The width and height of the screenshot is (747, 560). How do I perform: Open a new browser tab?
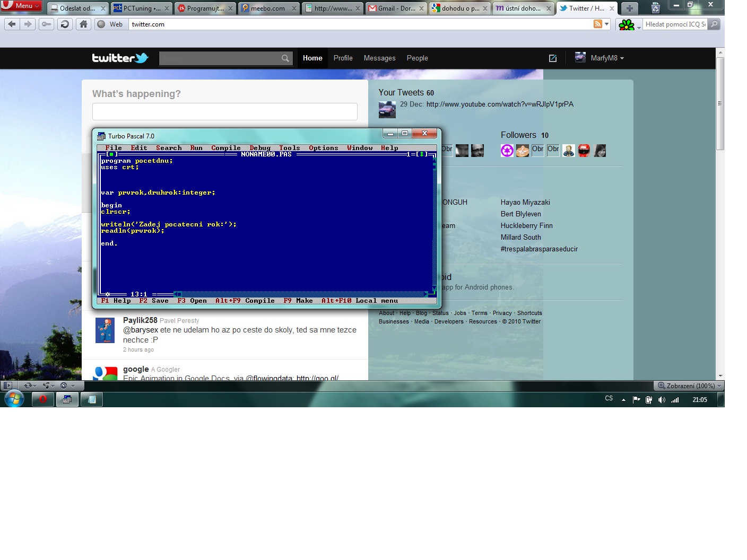(x=629, y=8)
